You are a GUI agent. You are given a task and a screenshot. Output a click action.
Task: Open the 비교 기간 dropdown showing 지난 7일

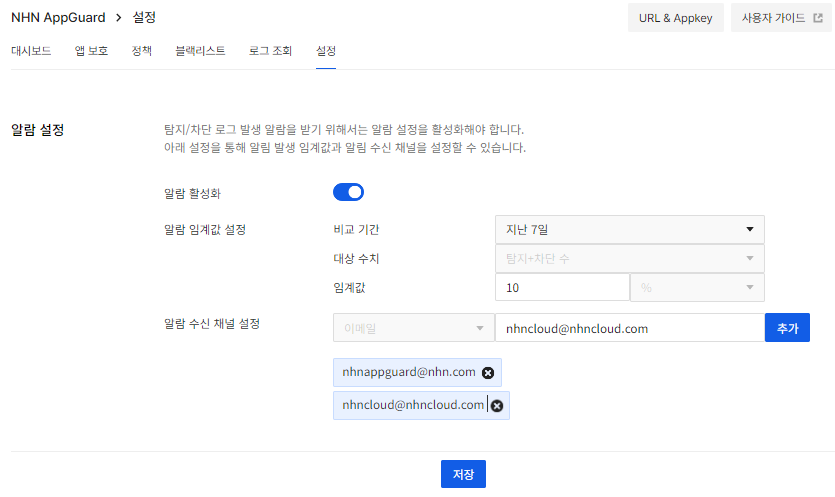[629, 230]
